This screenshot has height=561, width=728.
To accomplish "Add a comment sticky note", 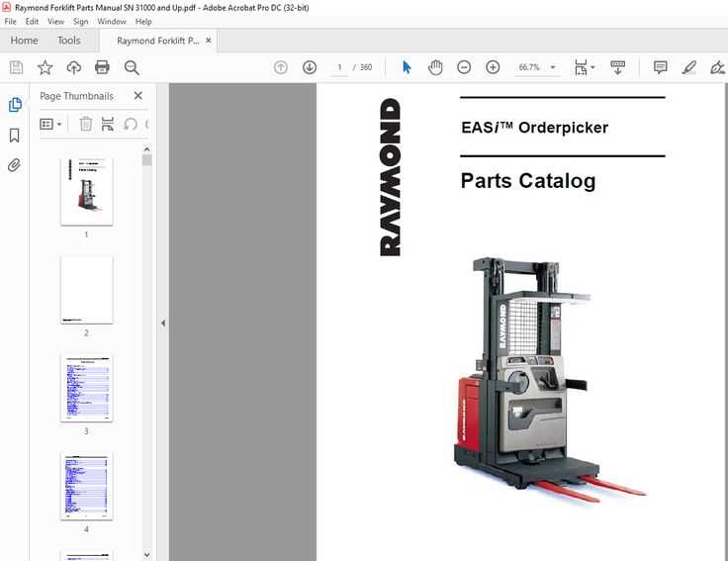I will click(x=660, y=68).
